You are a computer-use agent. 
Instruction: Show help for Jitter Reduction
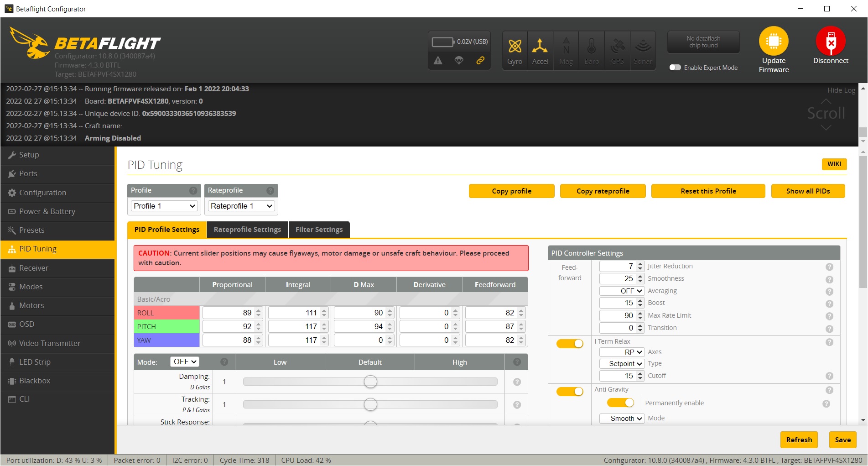click(x=829, y=267)
